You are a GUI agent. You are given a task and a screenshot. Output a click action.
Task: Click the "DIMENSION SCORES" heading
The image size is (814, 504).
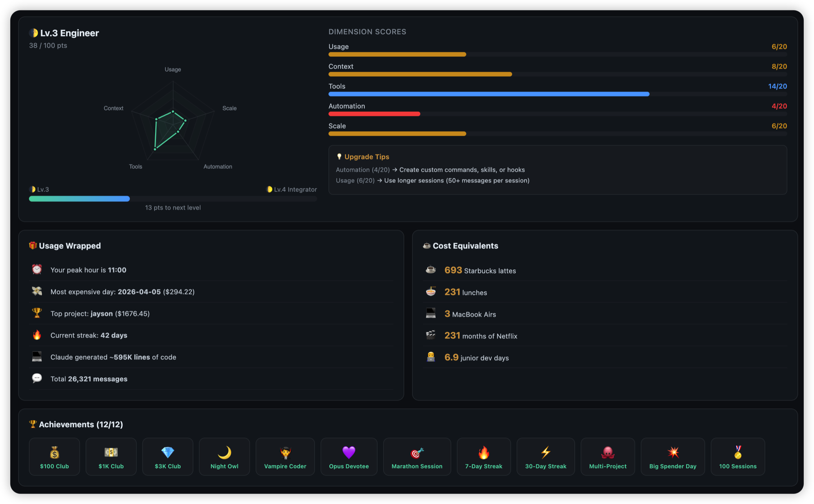click(x=367, y=32)
